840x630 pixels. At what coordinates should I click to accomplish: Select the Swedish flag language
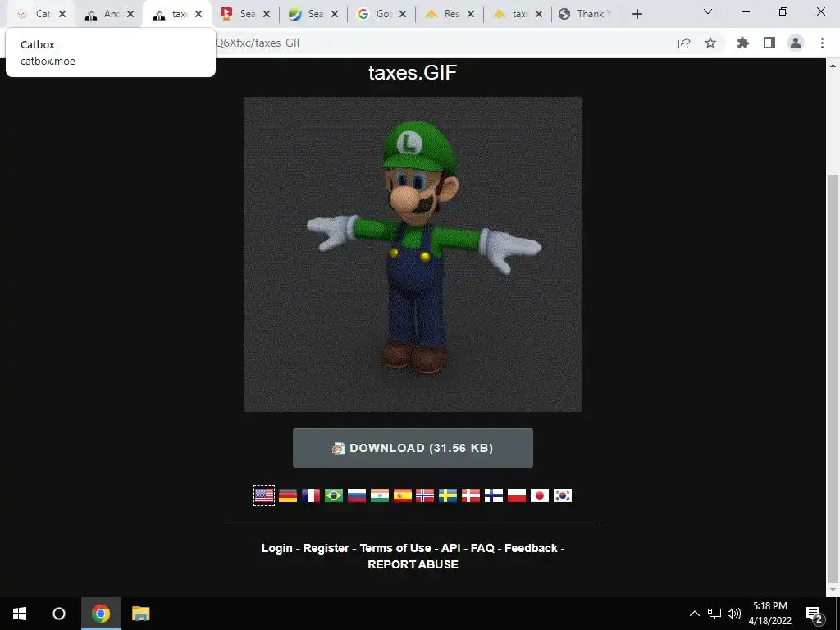pyautogui.click(x=448, y=495)
